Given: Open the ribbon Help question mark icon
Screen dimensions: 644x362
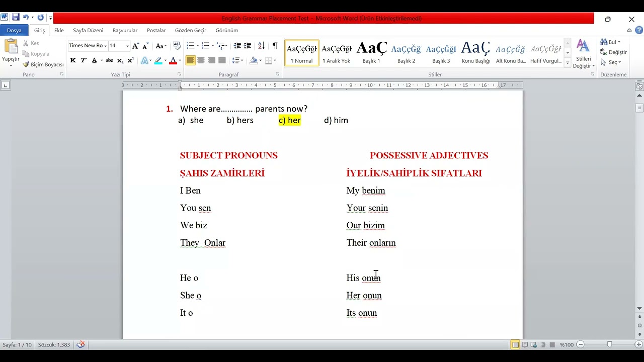Looking at the screenshot, I should 638,31.
